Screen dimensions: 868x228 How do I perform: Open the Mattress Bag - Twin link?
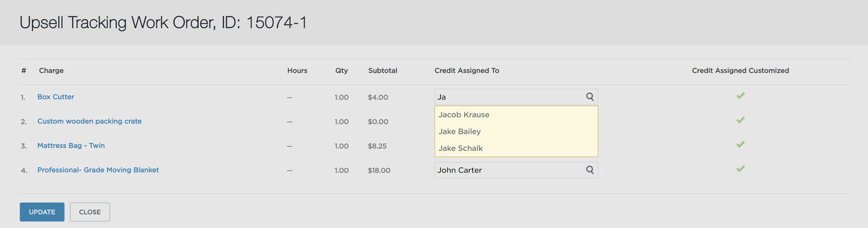coord(75,145)
